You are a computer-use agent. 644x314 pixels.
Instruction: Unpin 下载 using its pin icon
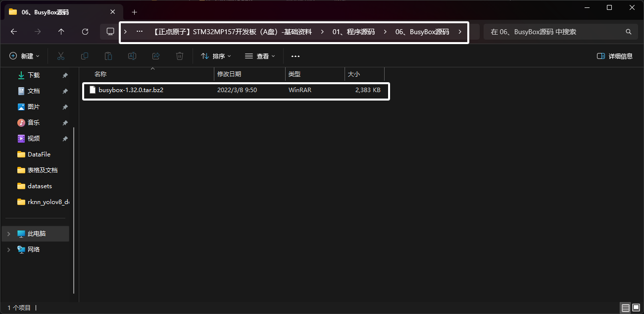coord(65,75)
